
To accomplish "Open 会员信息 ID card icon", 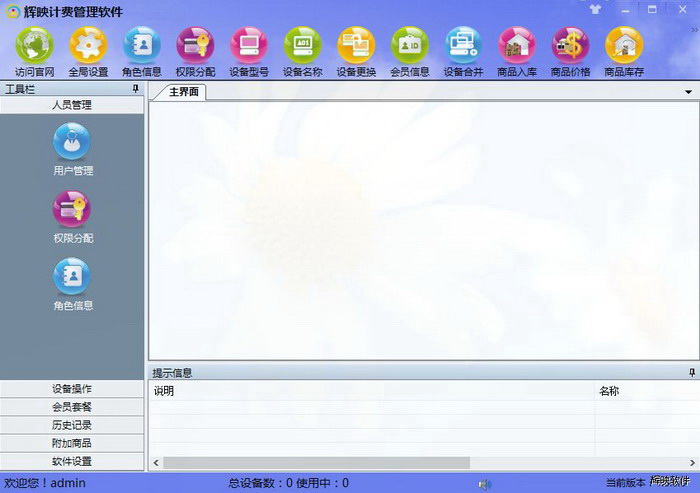I will click(x=409, y=46).
